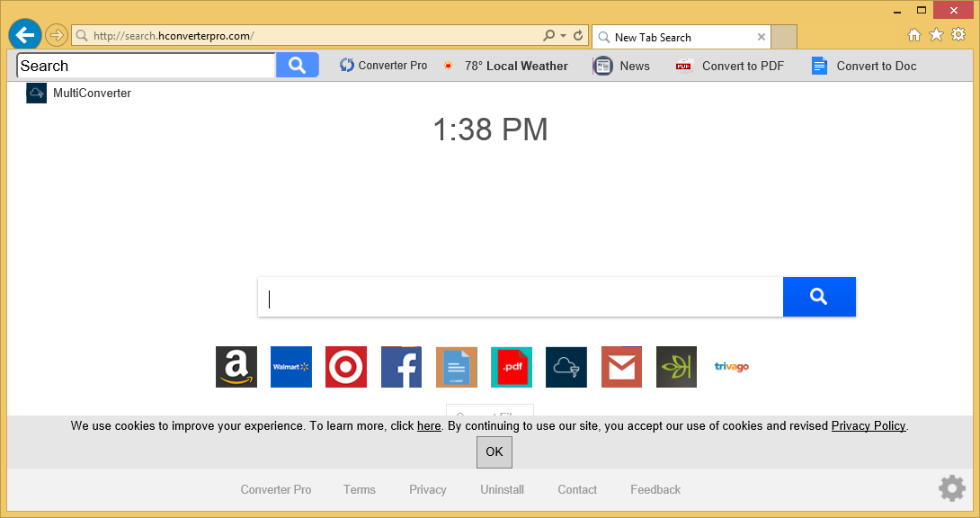Switch to the New Tab Search tab
This screenshot has width=980, height=518.
pos(674,37)
